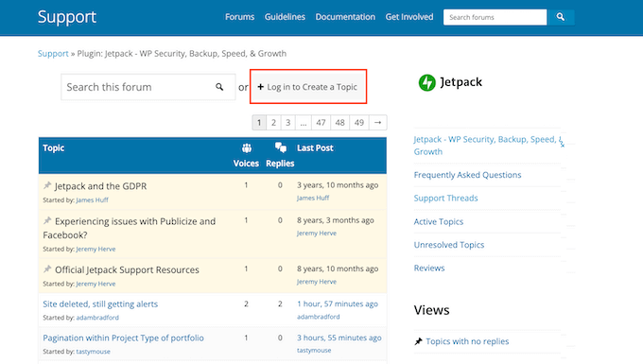This screenshot has height=364, width=643.
Task: Open Started by tastymouse profile link
Action: pyautogui.click(x=93, y=352)
